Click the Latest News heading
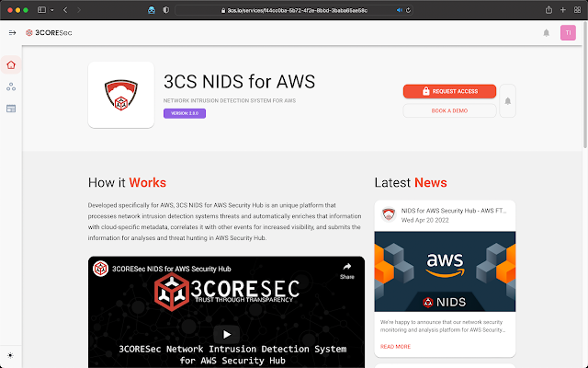 point(411,182)
